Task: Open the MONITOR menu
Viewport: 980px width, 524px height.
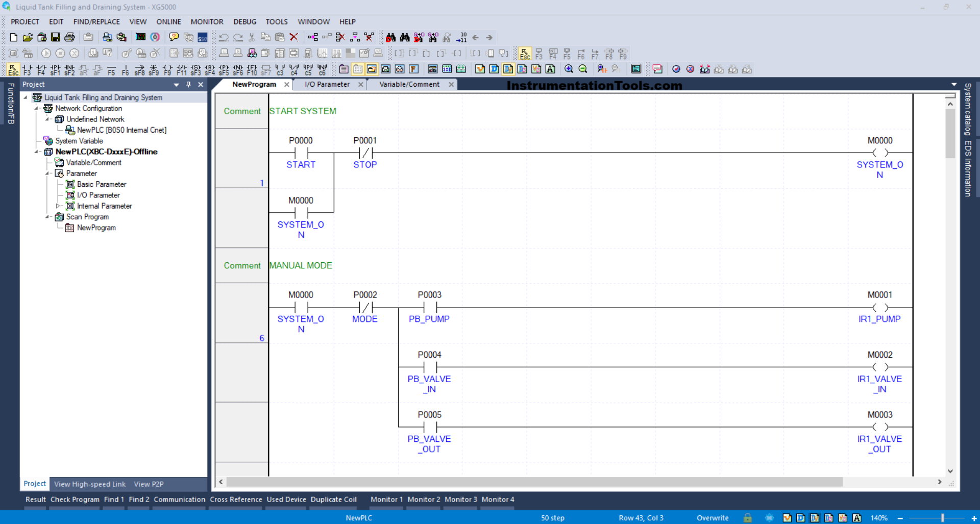Action: (x=207, y=22)
